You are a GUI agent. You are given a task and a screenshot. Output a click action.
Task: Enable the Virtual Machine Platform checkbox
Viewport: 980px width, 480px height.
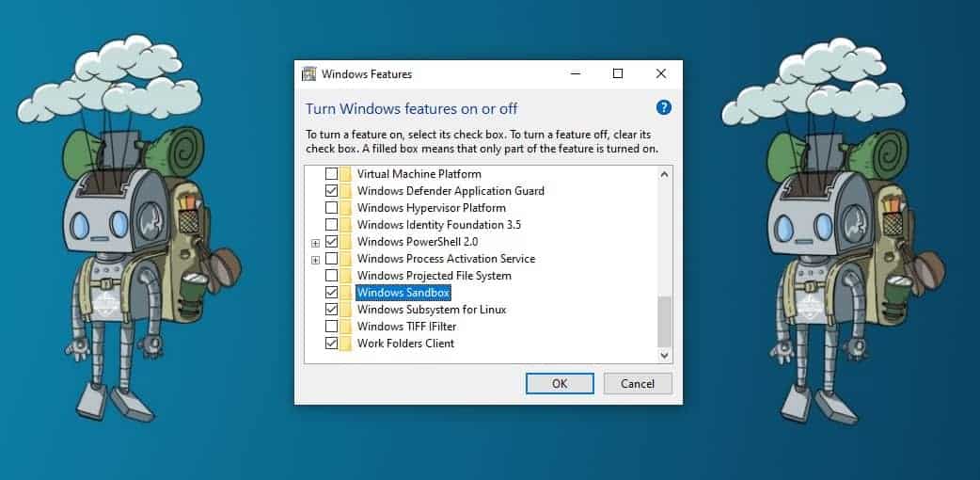pos(331,174)
